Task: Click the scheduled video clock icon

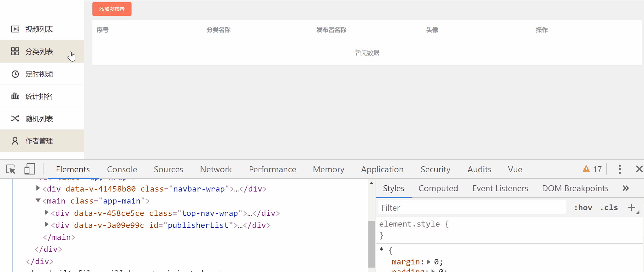Action: click(x=15, y=74)
